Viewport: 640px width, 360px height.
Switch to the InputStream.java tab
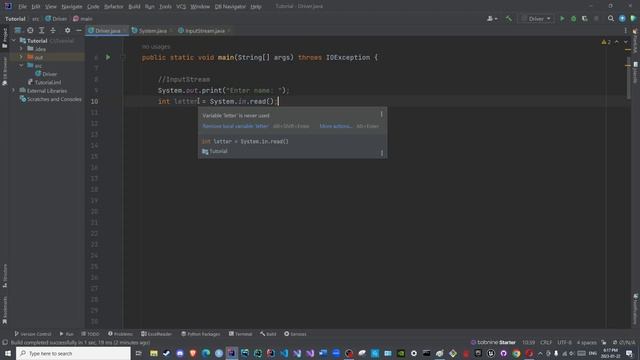click(204, 31)
